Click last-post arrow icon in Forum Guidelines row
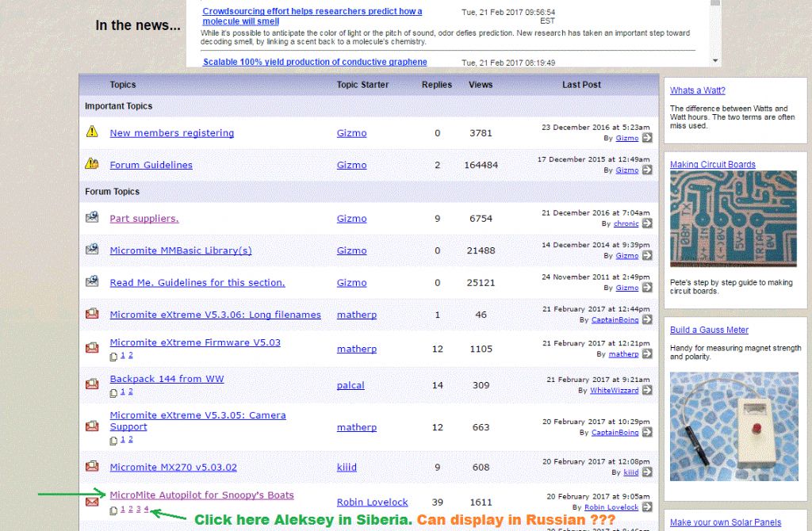 [647, 170]
